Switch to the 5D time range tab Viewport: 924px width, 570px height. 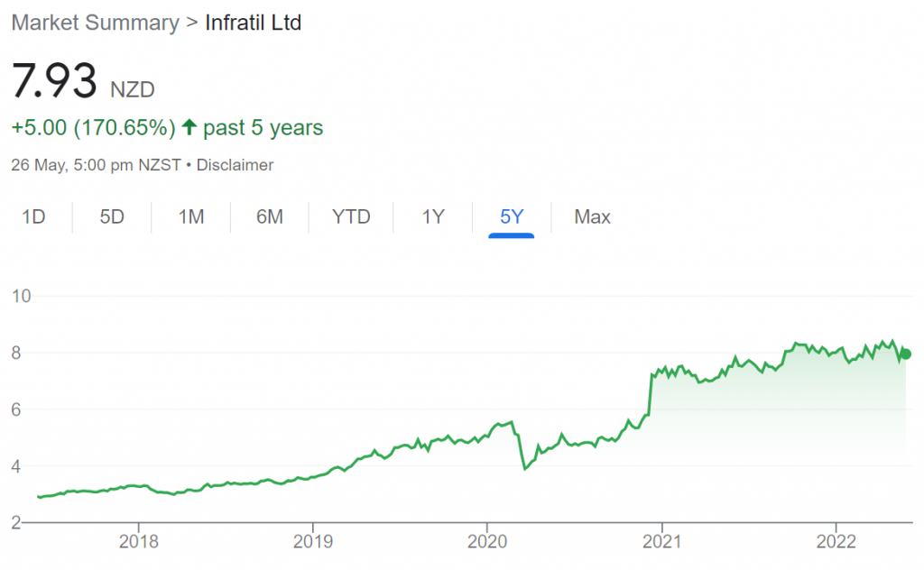pyautogui.click(x=111, y=216)
